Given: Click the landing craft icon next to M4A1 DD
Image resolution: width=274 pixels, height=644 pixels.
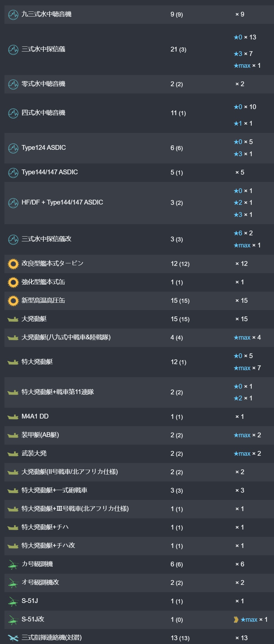Looking at the screenshot, I should coord(13,417).
